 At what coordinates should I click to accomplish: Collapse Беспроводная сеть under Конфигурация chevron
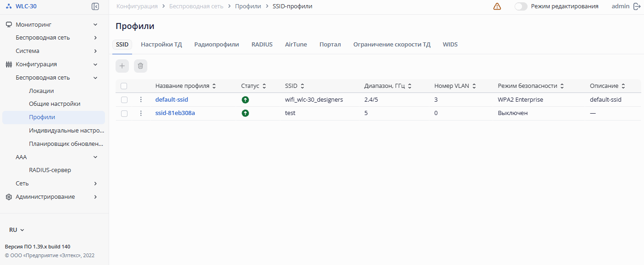(95, 78)
